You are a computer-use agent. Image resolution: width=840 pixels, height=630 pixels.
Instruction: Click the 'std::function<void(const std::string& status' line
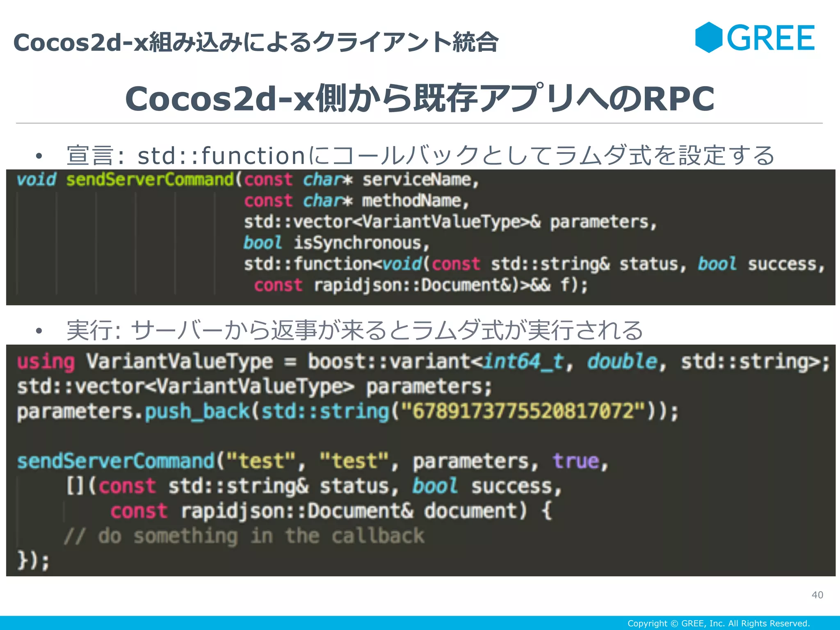(534, 264)
